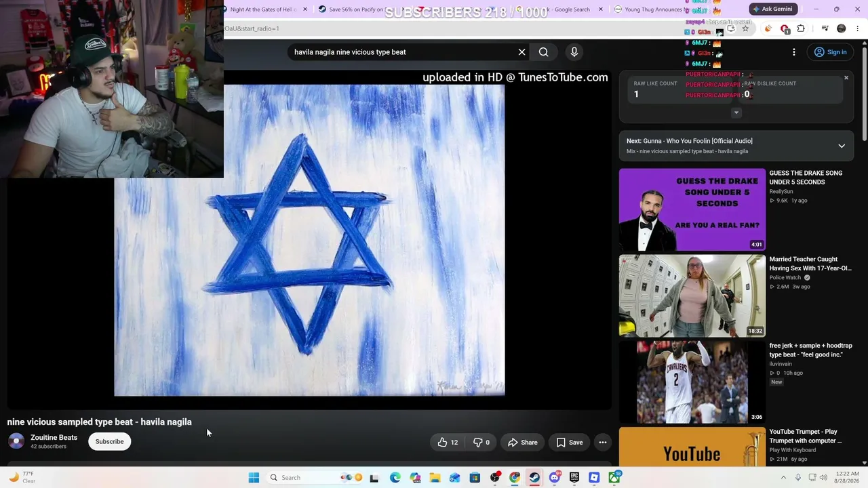Image resolution: width=868 pixels, height=488 pixels.
Task: Open Xbox app from taskbar
Action: [x=614, y=478]
